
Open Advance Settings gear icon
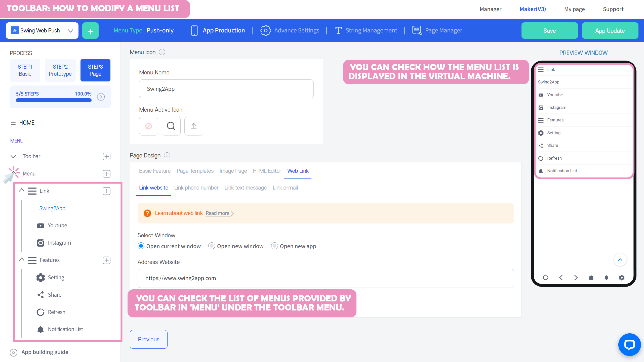click(265, 31)
